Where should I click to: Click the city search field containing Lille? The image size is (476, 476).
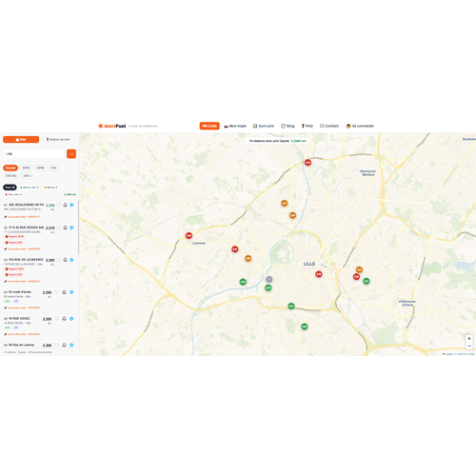(x=34, y=154)
